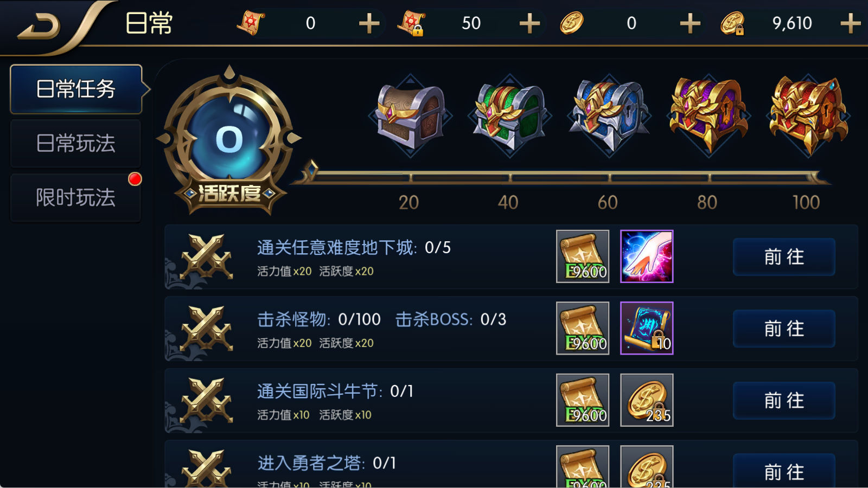Image resolution: width=868 pixels, height=488 pixels.
Task: Add gold coins using the plus button
Action: 690,23
